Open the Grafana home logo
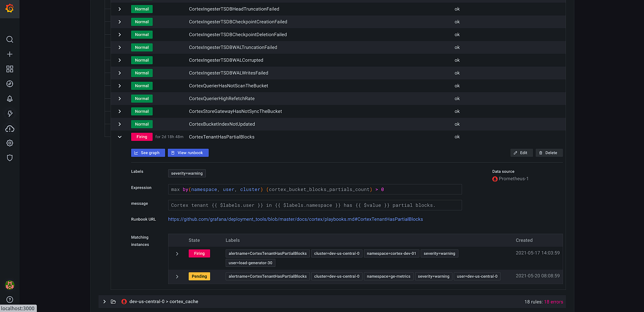The image size is (644, 312). click(x=10, y=8)
